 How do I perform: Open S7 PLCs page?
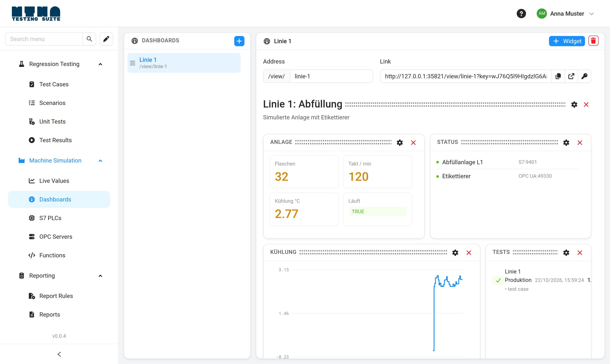pyautogui.click(x=59, y=218)
